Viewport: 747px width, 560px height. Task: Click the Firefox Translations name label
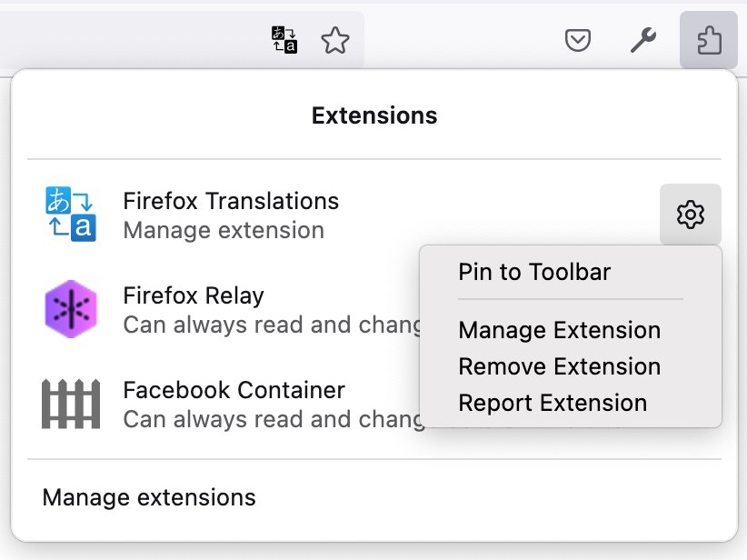(231, 201)
